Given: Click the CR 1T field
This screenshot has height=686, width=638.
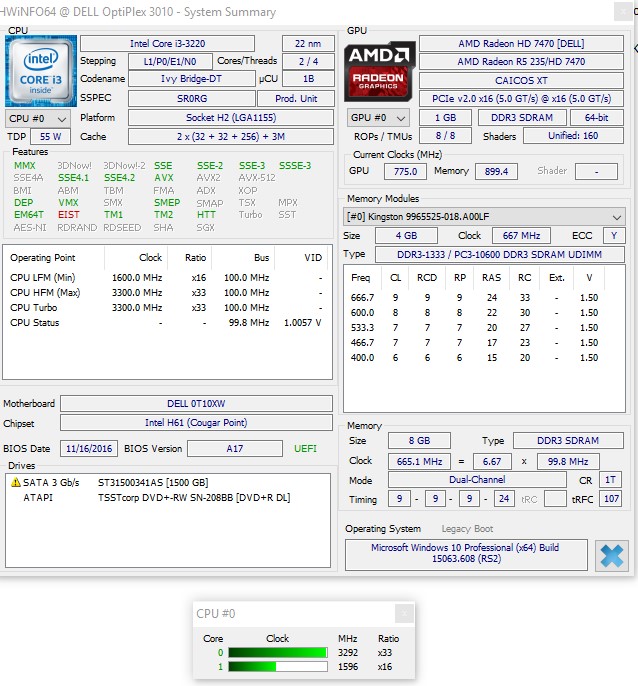Looking at the screenshot, I should click(610, 480).
